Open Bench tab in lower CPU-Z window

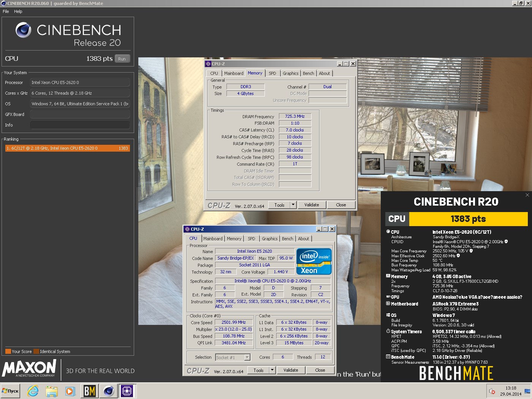pyautogui.click(x=288, y=239)
